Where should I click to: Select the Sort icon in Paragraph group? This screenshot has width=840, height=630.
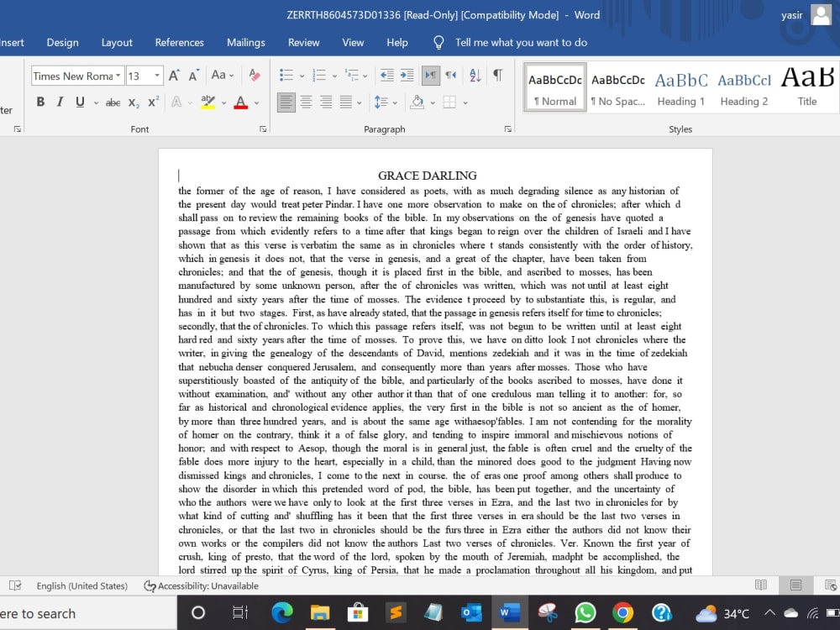pos(475,76)
